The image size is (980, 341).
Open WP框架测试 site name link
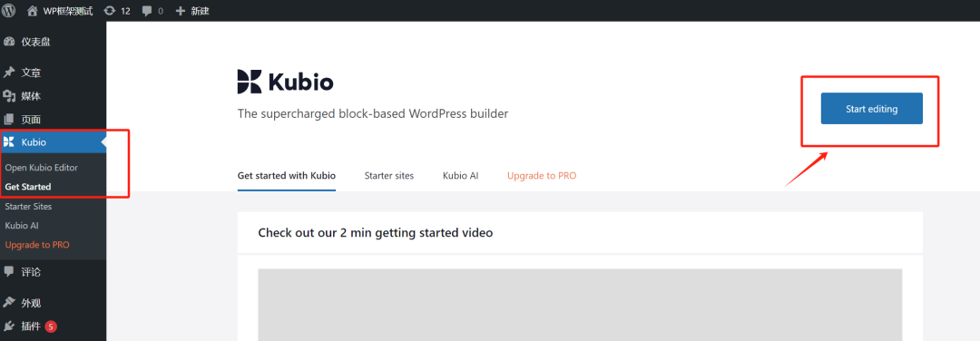pyautogui.click(x=67, y=11)
